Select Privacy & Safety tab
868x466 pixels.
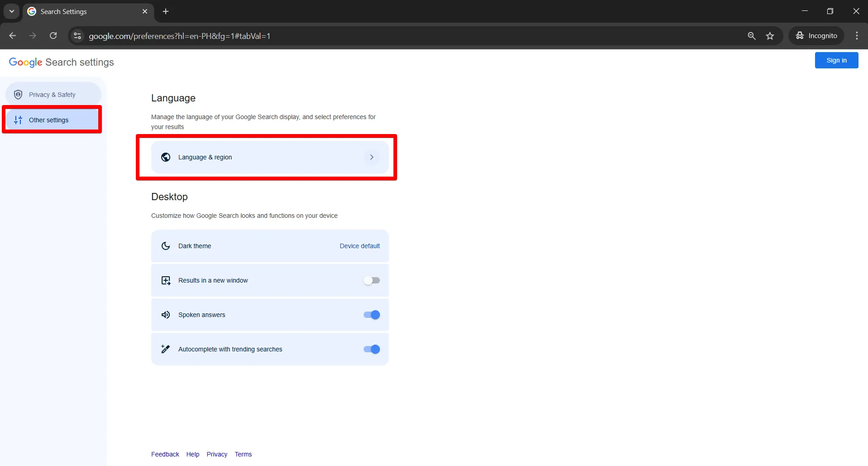point(53,95)
